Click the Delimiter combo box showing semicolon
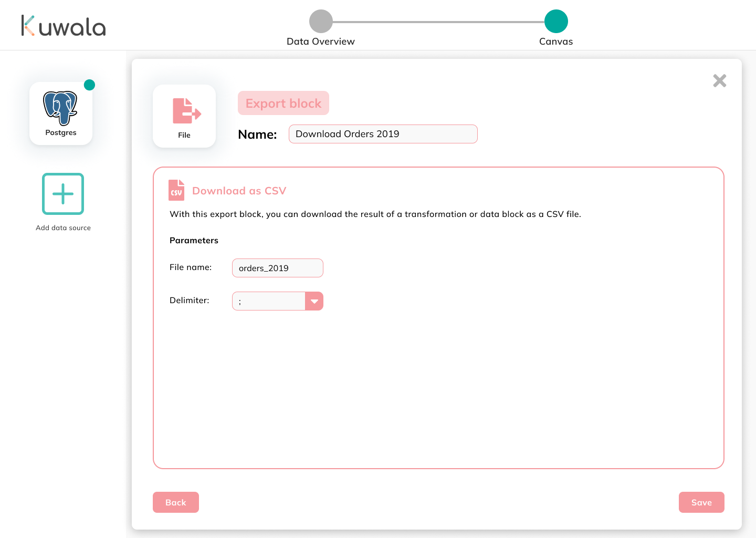 coord(268,301)
